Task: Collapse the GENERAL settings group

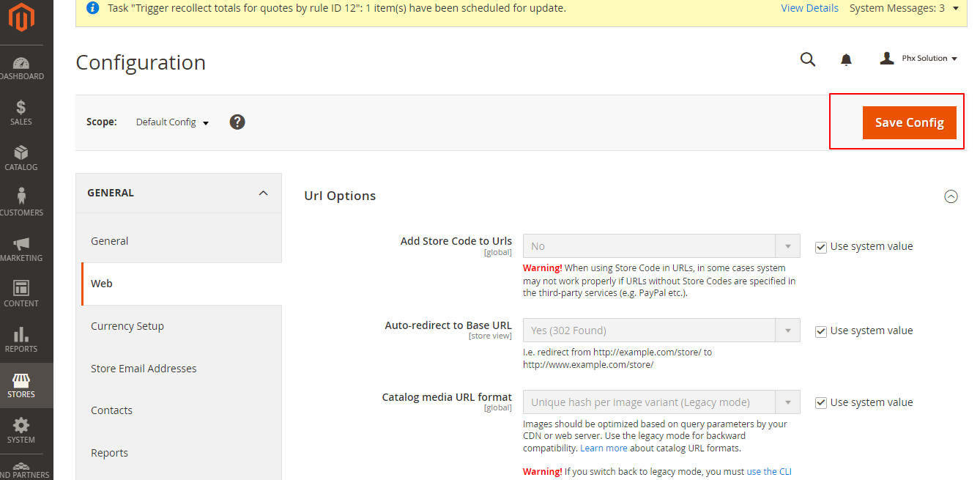Action: (263, 193)
